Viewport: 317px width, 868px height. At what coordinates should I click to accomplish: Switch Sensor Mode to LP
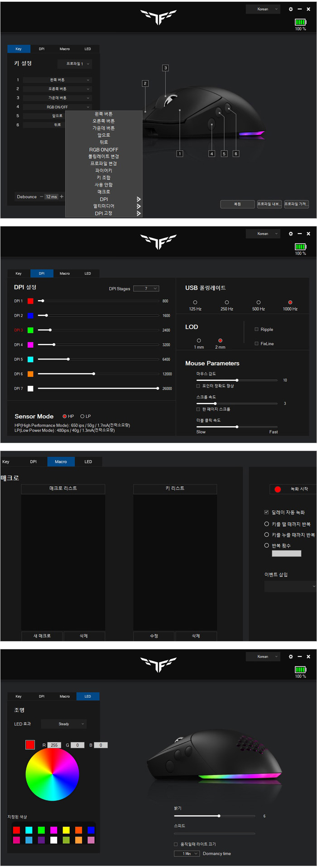click(82, 416)
